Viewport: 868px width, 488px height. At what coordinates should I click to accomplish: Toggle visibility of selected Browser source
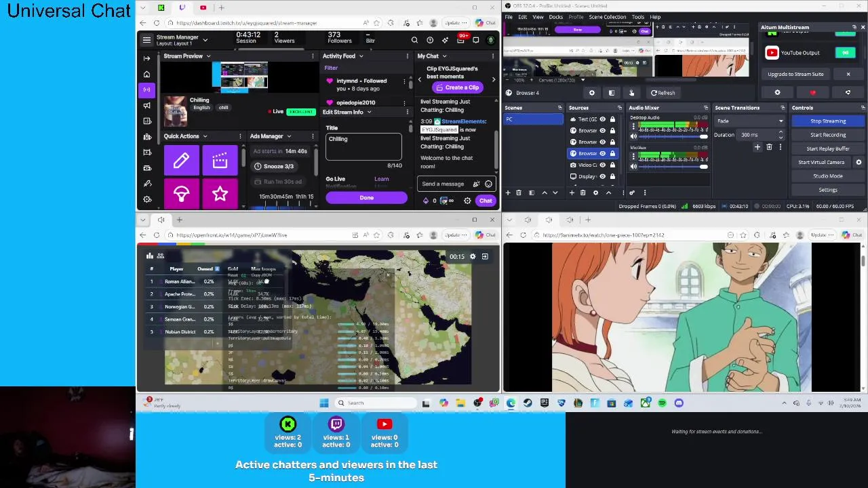[602, 153]
